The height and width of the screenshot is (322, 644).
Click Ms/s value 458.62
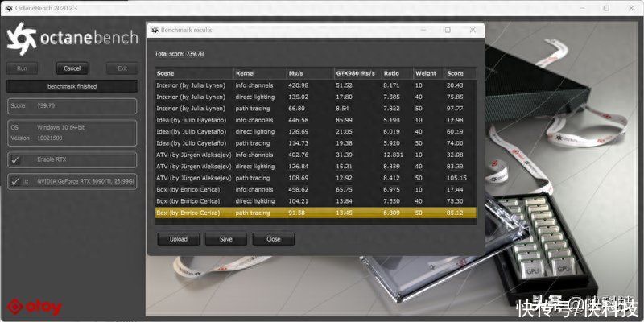pos(299,190)
